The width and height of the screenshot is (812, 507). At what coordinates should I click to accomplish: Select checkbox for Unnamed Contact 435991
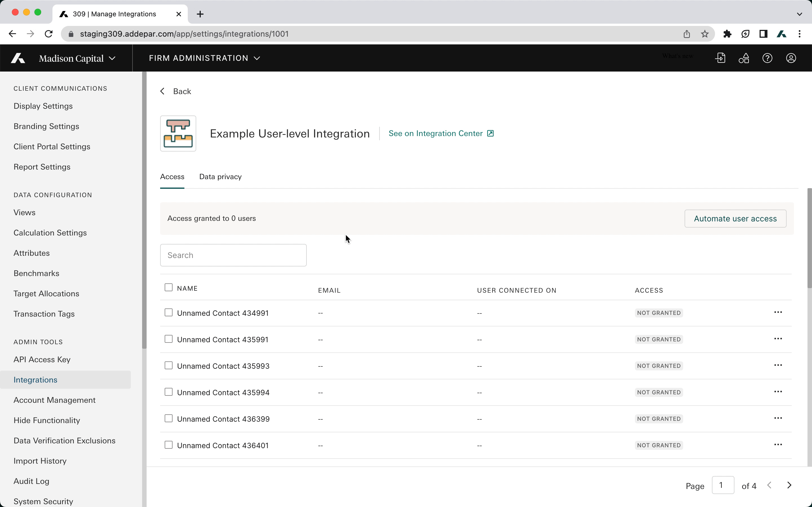pos(168,339)
